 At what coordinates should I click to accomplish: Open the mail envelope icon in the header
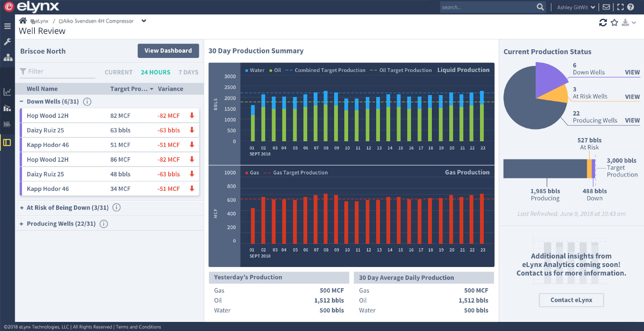coord(606,7)
